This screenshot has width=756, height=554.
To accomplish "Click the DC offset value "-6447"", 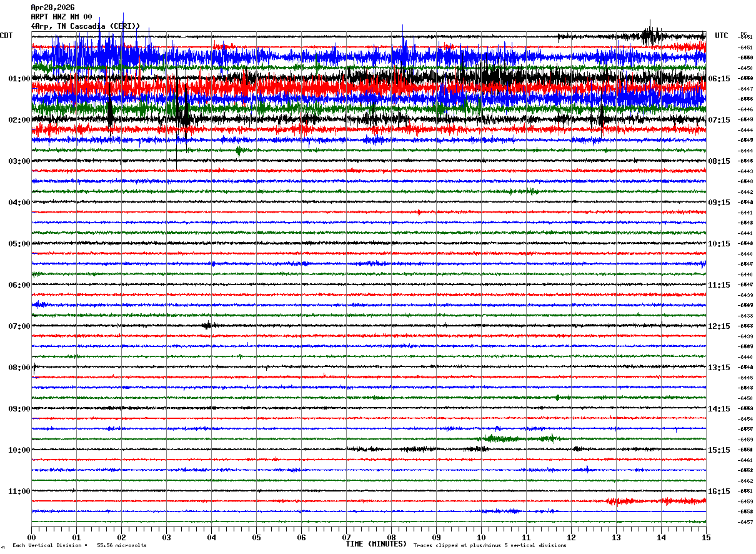I will click(745, 89).
